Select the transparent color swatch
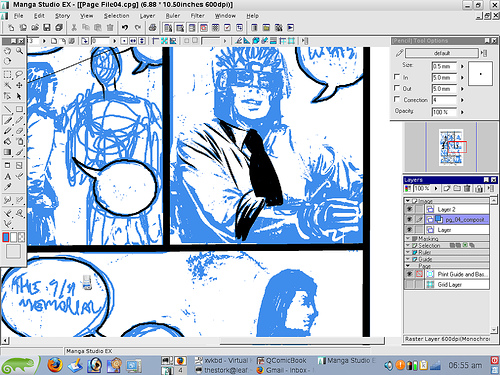This screenshot has width=500, height=375. pyautogui.click(x=21, y=237)
